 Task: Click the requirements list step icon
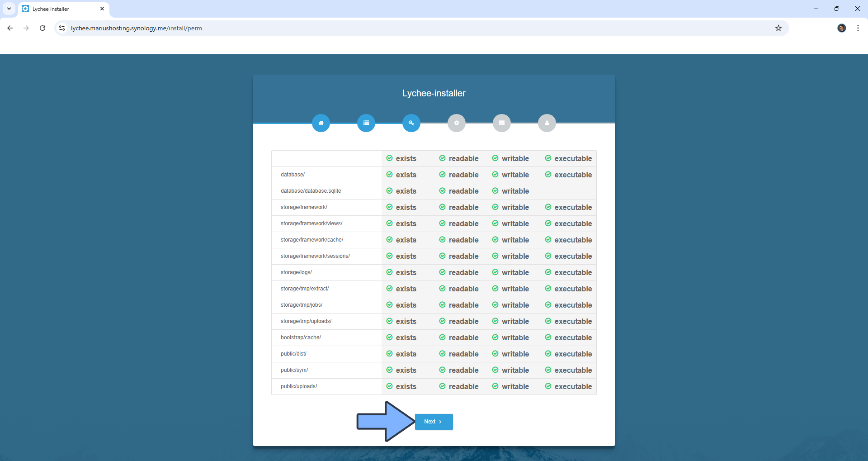click(366, 123)
